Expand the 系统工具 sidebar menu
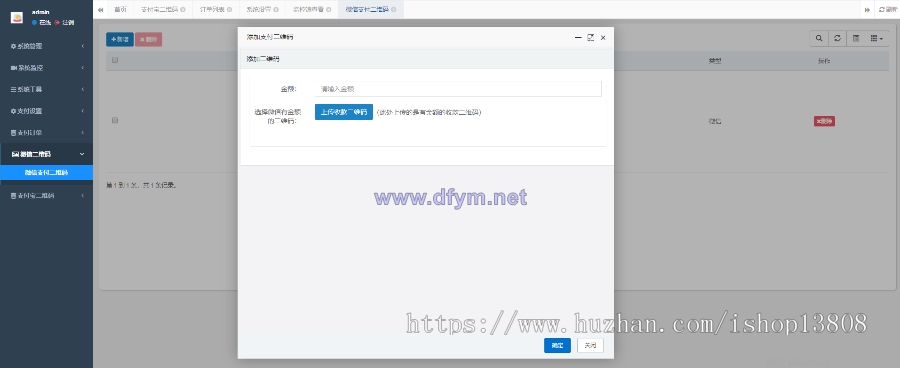900x368 pixels. 46,90
